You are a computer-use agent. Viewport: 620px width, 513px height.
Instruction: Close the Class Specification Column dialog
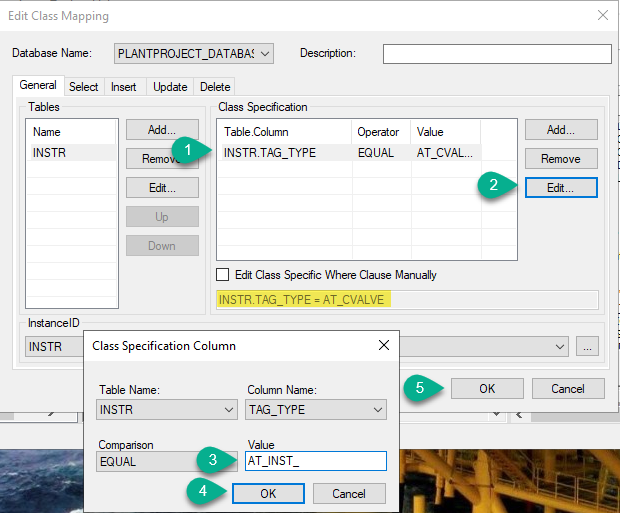tap(384, 345)
